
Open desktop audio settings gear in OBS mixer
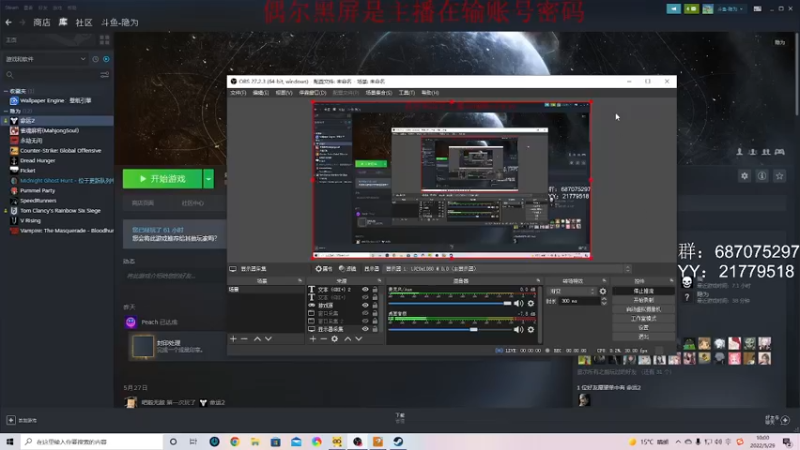(x=531, y=330)
